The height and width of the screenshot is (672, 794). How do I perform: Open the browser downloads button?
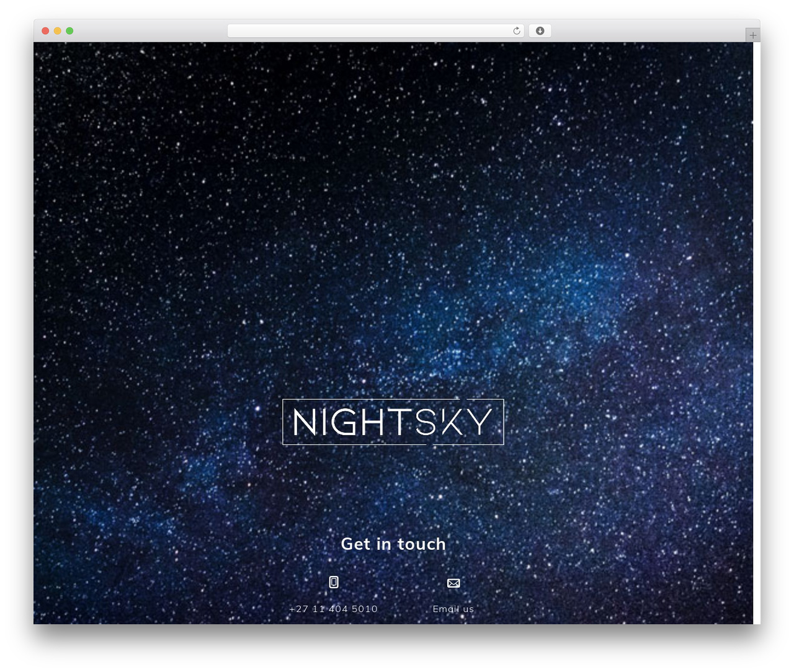click(540, 31)
